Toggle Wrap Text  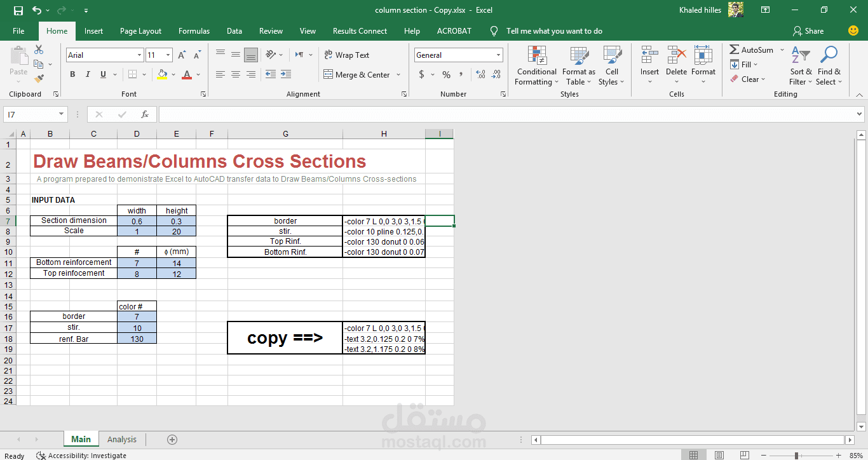click(x=346, y=55)
